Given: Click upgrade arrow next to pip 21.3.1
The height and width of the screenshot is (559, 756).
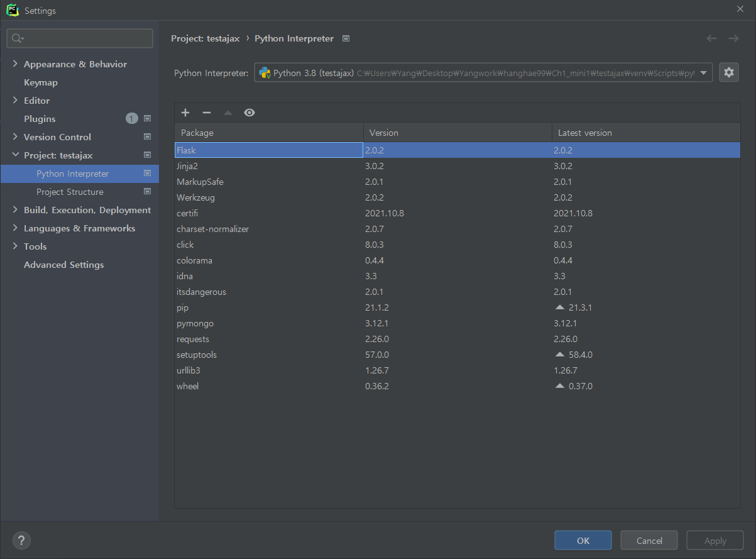Looking at the screenshot, I should (560, 307).
